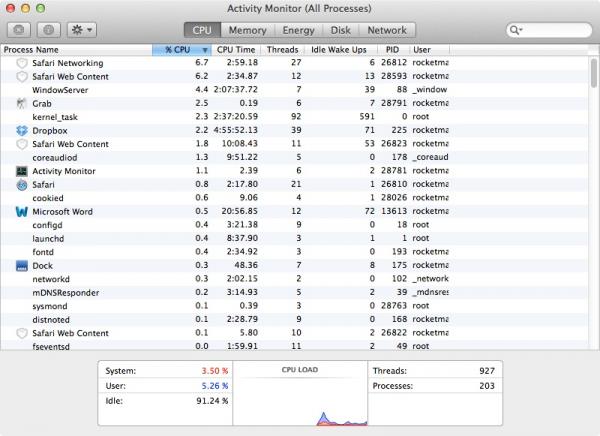The height and width of the screenshot is (436, 600).
Task: Click the System 3.50 % value
Action: pyautogui.click(x=215, y=371)
